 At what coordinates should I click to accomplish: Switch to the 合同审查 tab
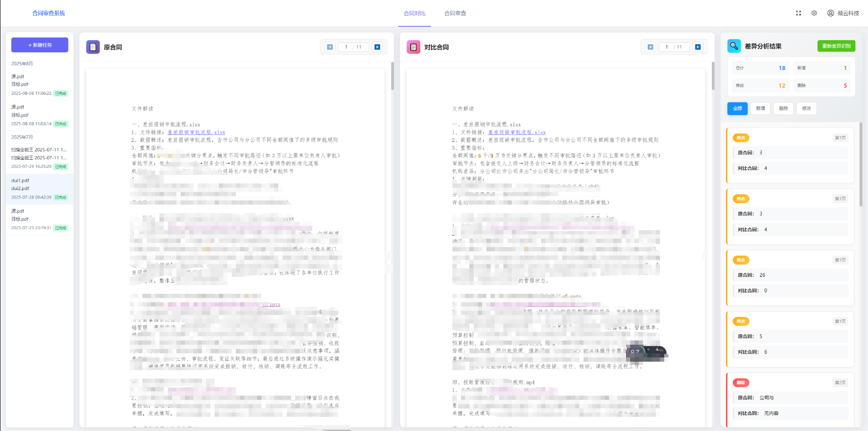tap(455, 13)
